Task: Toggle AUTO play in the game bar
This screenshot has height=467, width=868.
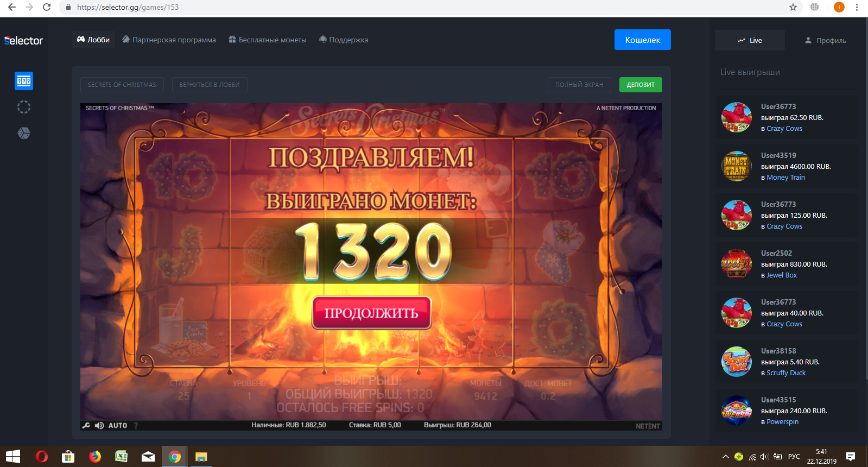Action: pos(118,426)
